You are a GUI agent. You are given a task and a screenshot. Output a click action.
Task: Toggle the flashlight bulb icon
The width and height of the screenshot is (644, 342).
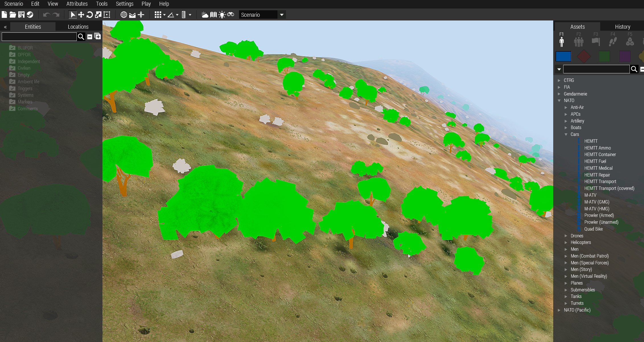[x=222, y=15]
